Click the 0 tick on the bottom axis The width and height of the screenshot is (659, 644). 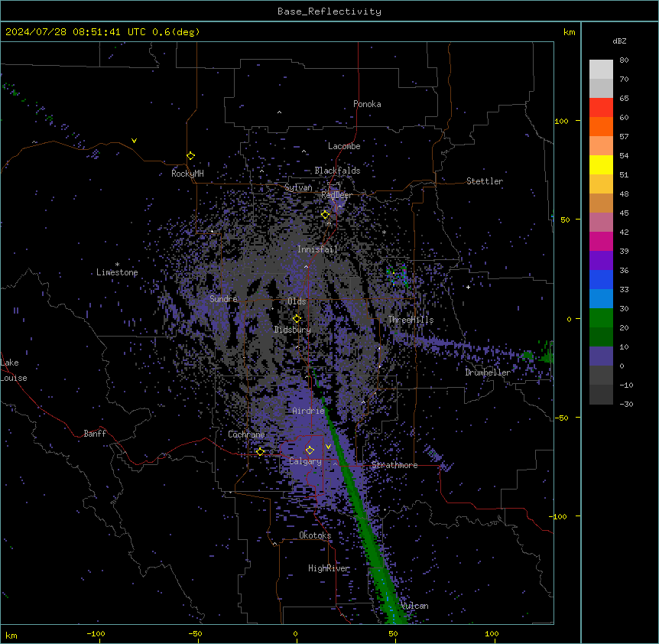click(295, 634)
